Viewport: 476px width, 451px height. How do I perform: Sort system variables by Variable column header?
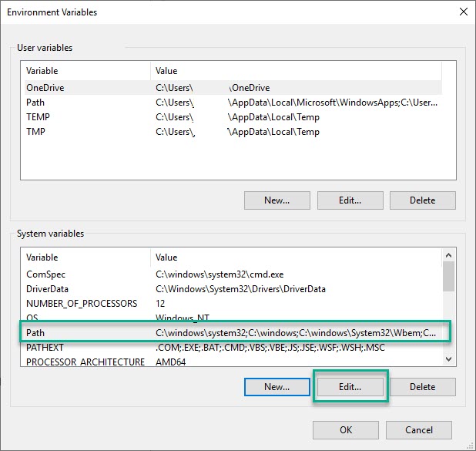tap(85, 257)
